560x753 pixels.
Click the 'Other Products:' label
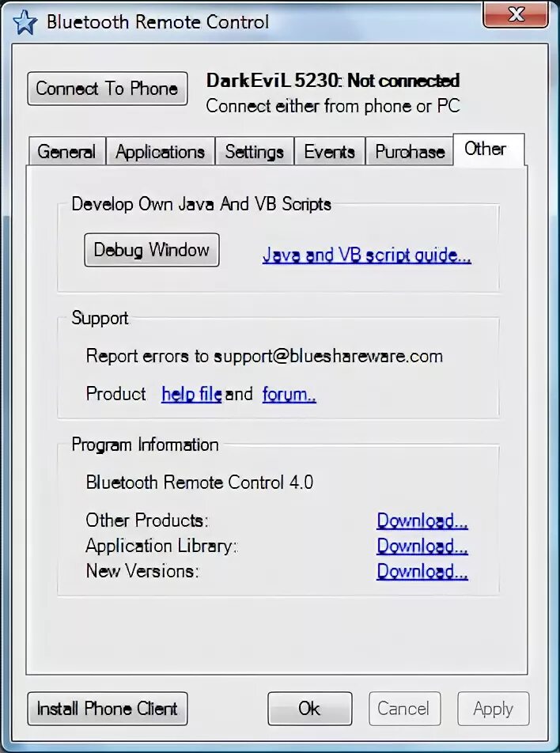tap(147, 520)
